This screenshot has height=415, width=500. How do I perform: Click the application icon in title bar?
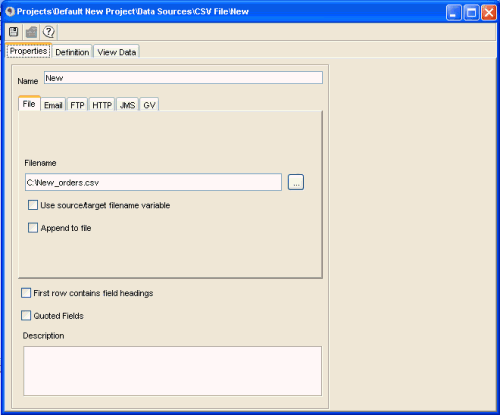coord(10,12)
